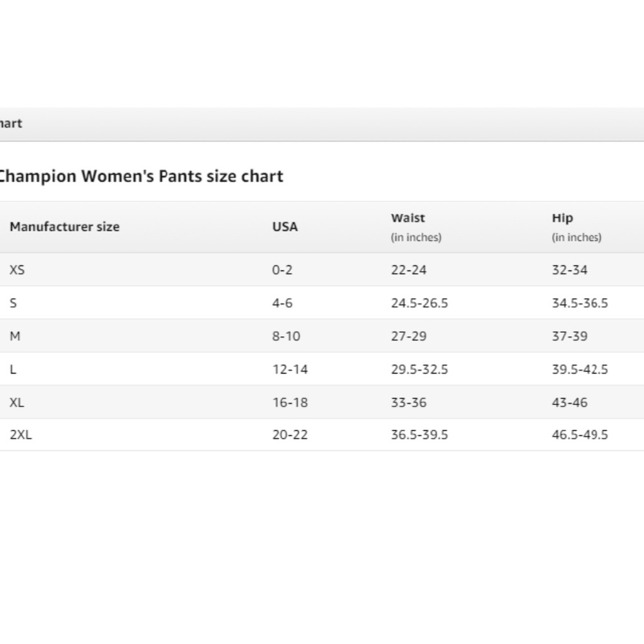Screen dimensions: 644x644
Task: Click the USA 8-10 cell
Action: tap(287, 336)
